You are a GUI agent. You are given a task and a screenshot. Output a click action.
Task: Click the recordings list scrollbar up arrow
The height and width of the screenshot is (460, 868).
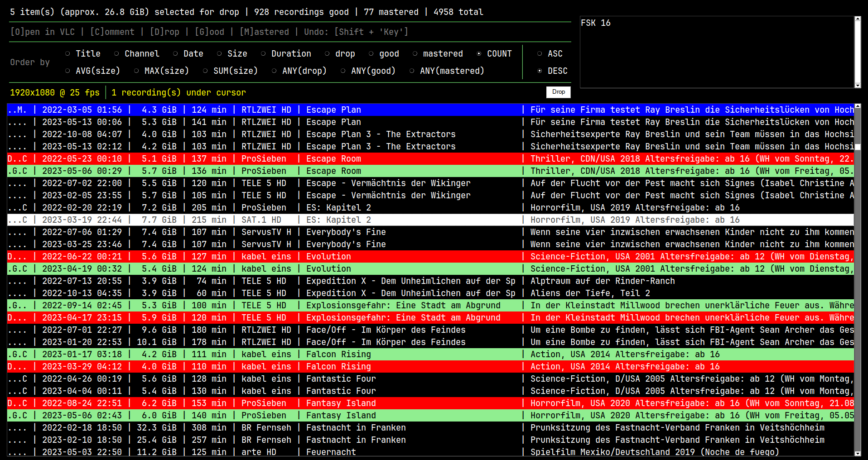point(858,106)
